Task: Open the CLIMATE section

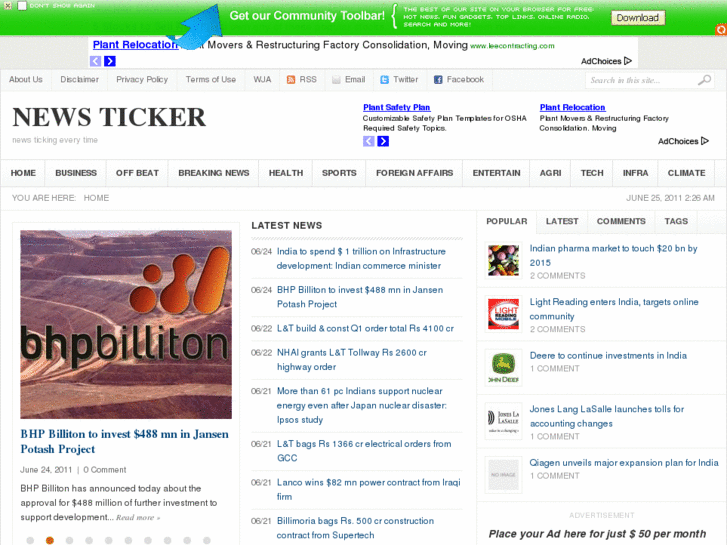Action: 686,173
